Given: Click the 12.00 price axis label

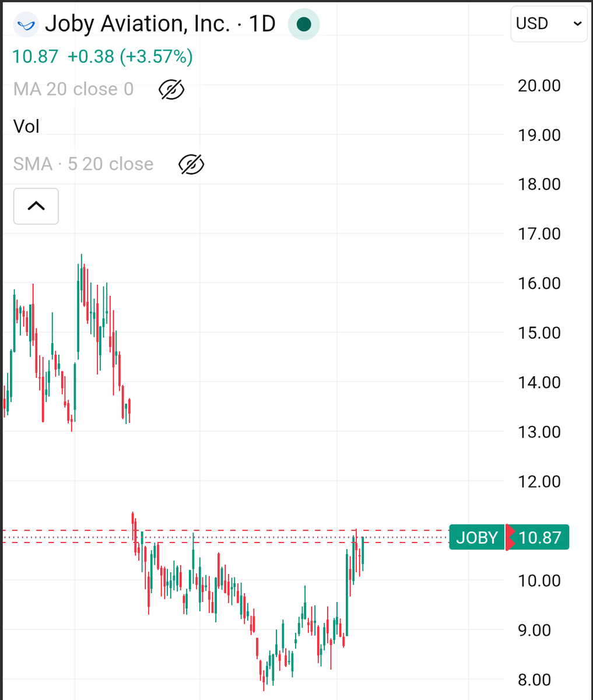Looking at the screenshot, I should tap(539, 482).
